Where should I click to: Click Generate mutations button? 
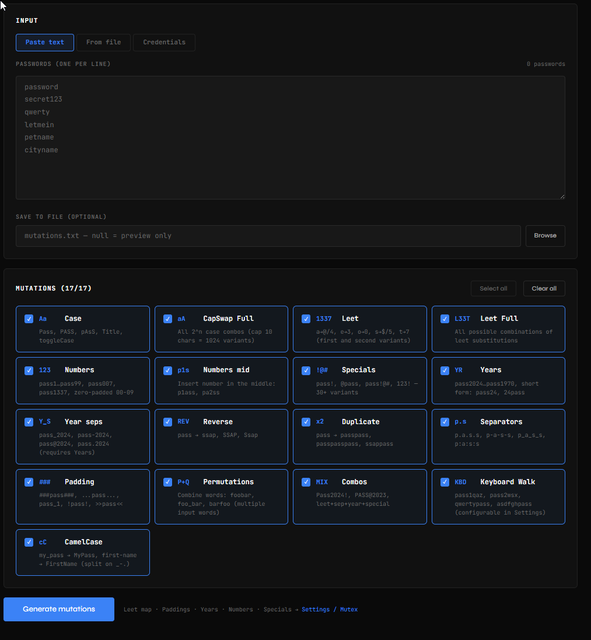59,609
